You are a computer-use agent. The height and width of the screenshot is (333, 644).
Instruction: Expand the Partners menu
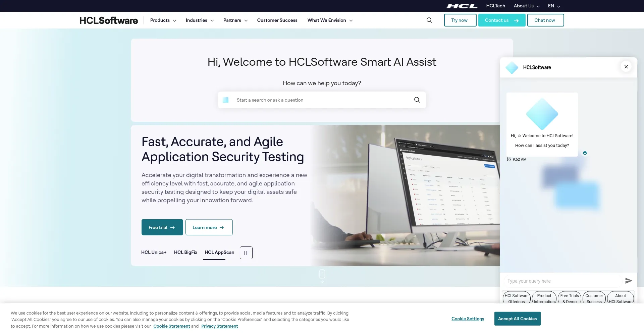coord(235,20)
